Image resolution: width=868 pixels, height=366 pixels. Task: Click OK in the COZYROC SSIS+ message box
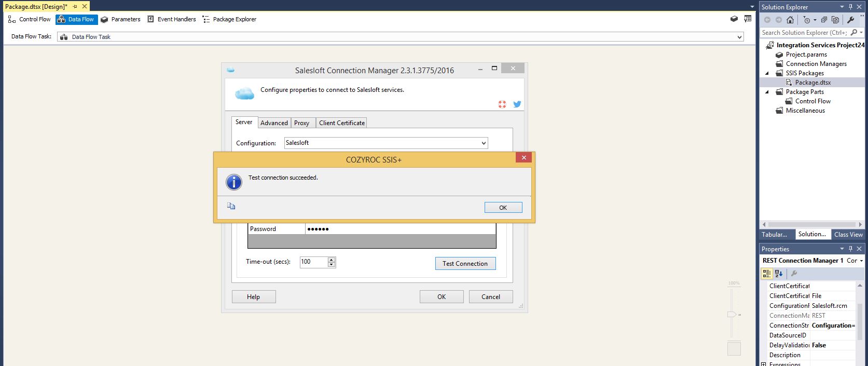(503, 208)
